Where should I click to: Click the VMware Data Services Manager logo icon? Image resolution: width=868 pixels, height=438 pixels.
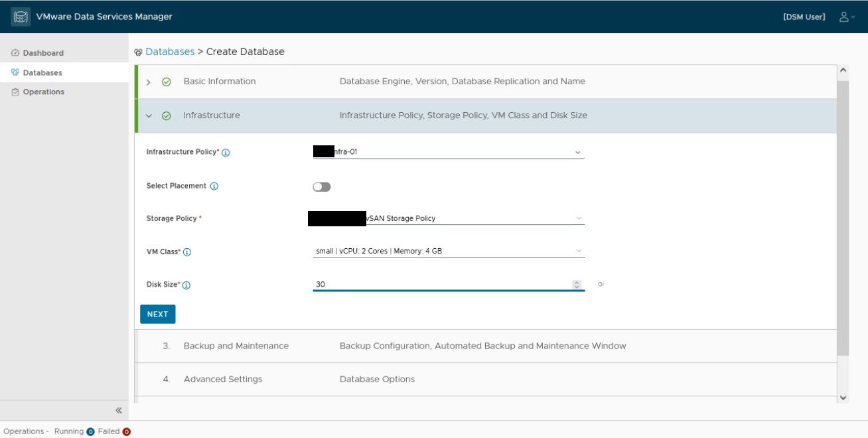pyautogui.click(x=21, y=17)
